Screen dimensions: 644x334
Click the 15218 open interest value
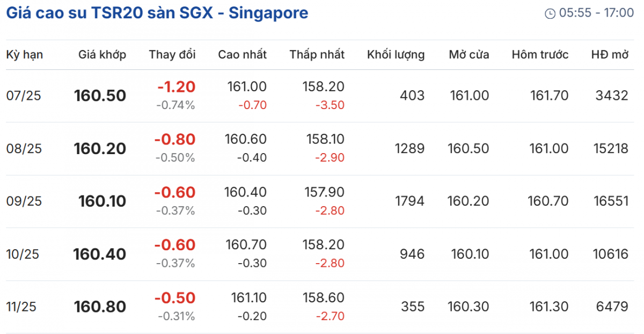(611, 148)
